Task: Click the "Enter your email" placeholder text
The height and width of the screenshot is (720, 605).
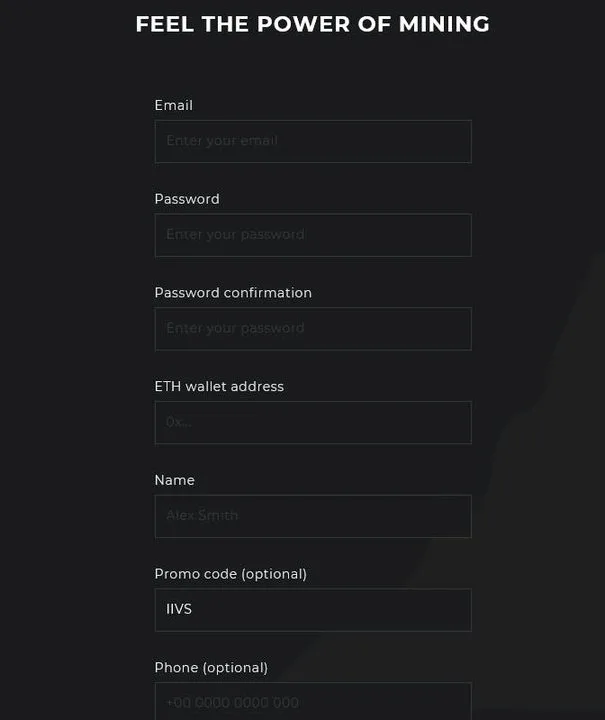Action: pyautogui.click(x=222, y=141)
